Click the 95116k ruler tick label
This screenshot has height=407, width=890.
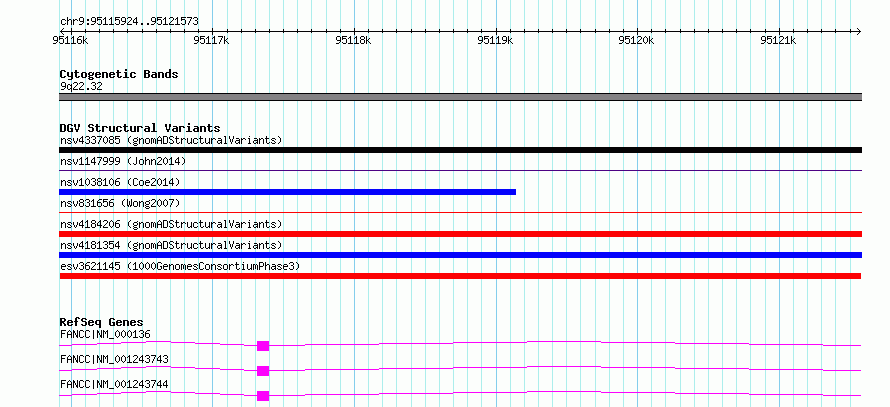click(x=70, y=40)
